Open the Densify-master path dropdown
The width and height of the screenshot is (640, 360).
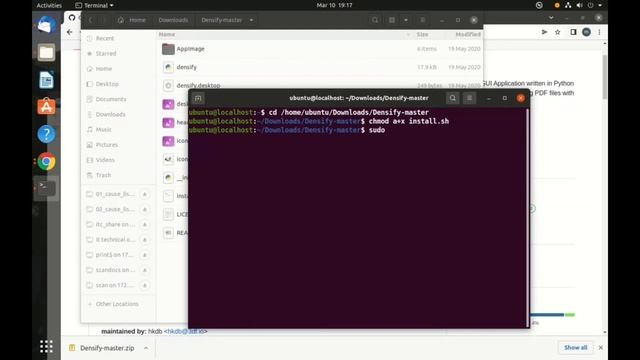pyautogui.click(x=251, y=20)
